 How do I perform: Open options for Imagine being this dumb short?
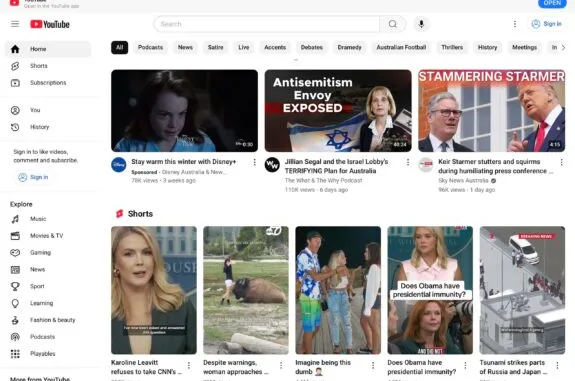(x=373, y=365)
